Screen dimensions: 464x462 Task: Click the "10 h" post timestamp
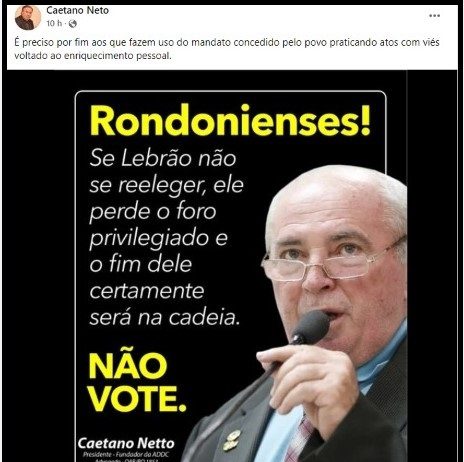(x=54, y=23)
